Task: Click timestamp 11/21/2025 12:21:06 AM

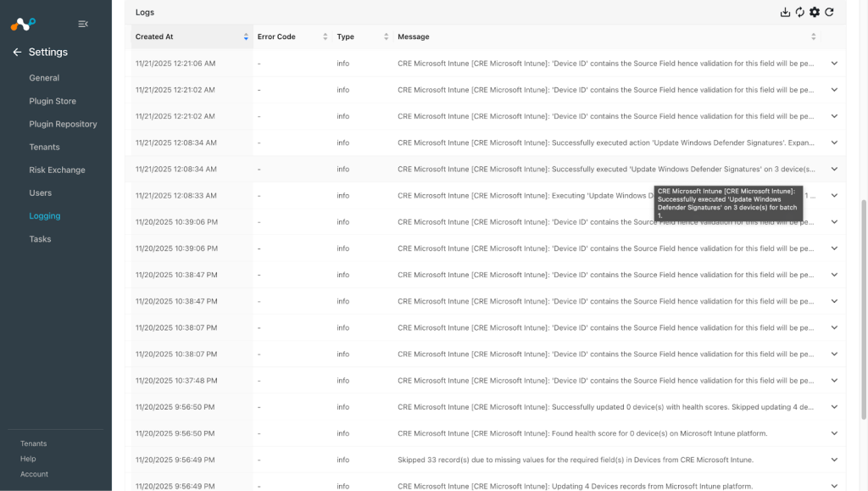Action: 175,64
